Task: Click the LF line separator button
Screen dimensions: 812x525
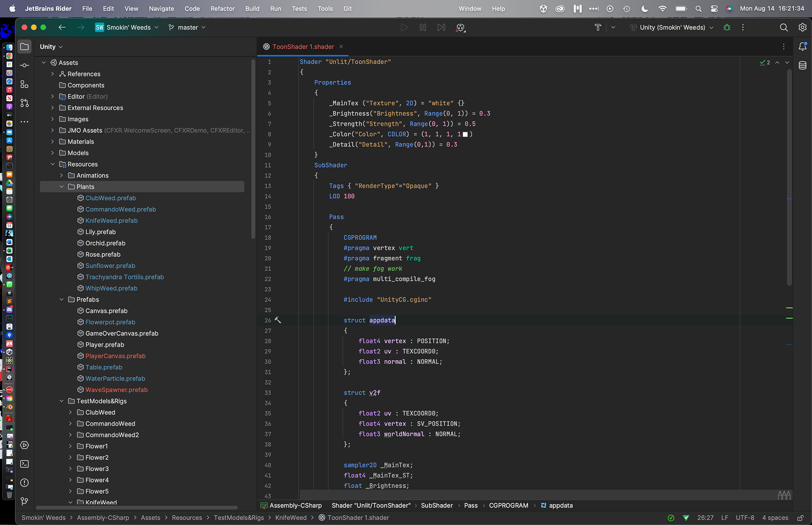Action: [x=724, y=518]
